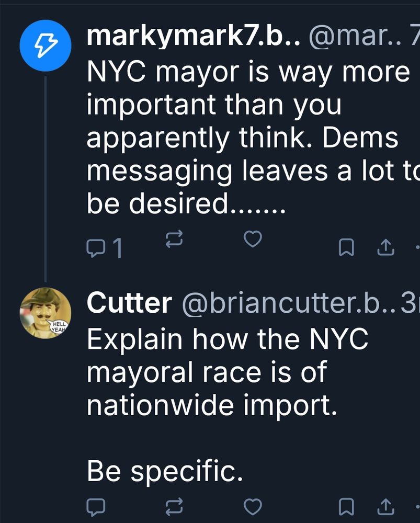Bookmark Cutter's post
Image resolution: width=420 pixels, height=523 pixels.
click(x=345, y=506)
